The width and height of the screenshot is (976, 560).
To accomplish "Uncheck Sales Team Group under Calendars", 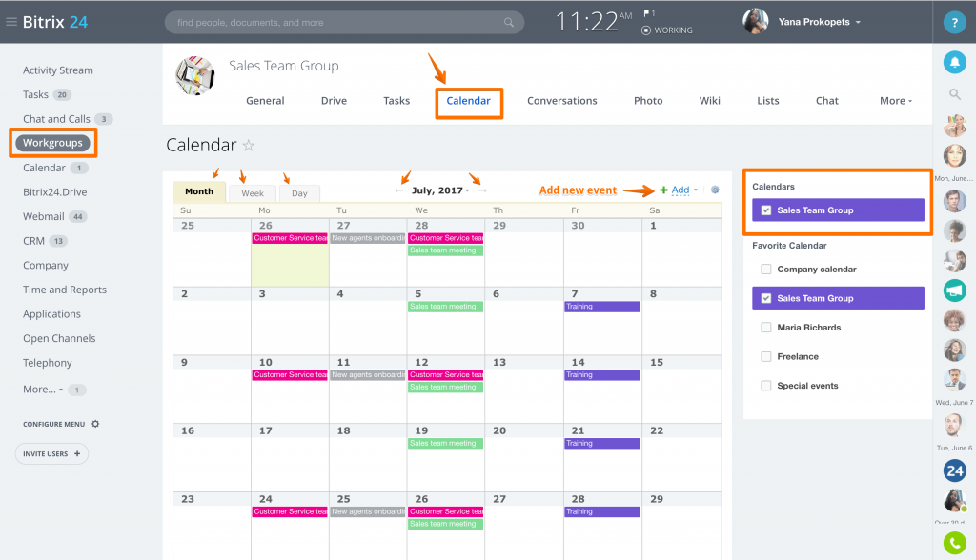I will click(766, 210).
